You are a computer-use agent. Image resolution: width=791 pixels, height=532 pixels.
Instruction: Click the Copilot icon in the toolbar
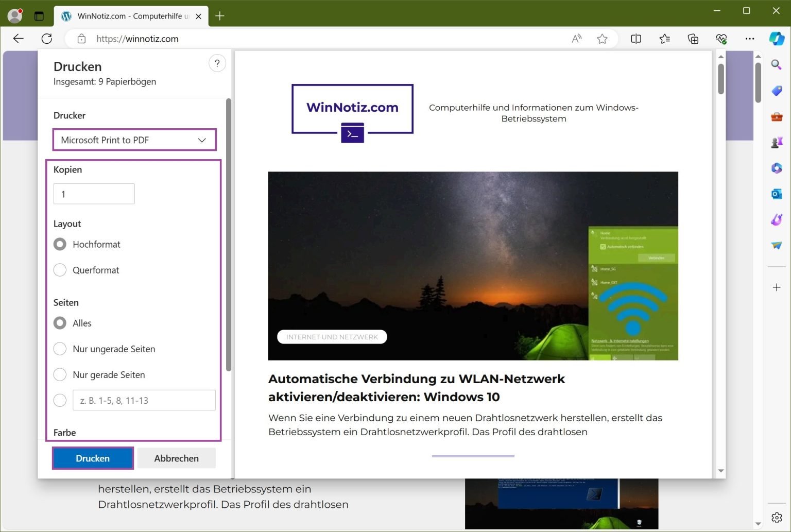click(777, 39)
